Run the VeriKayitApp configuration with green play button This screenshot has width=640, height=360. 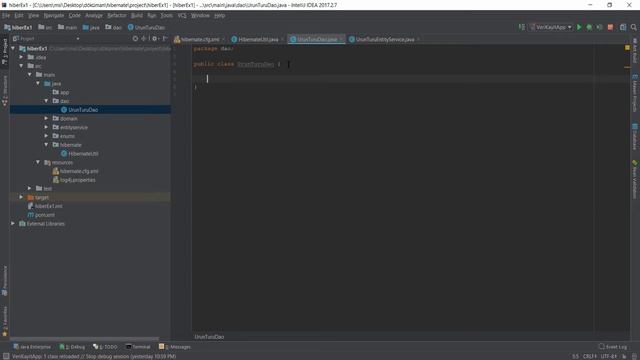coord(579,27)
